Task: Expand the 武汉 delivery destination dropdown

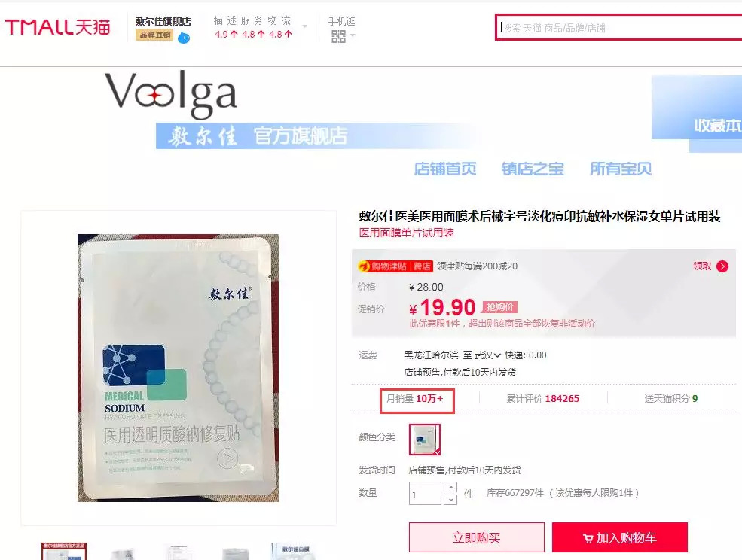Action: pyautogui.click(x=487, y=355)
